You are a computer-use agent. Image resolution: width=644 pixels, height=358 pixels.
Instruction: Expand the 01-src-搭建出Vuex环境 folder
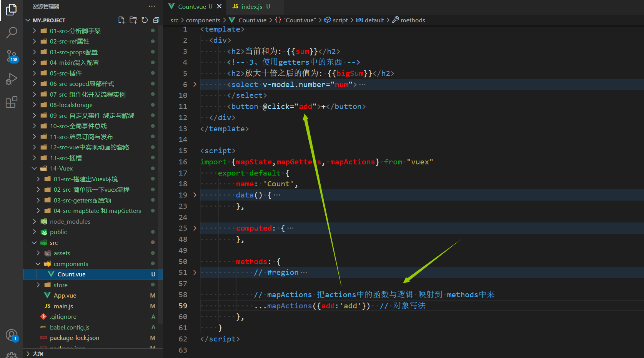38,179
